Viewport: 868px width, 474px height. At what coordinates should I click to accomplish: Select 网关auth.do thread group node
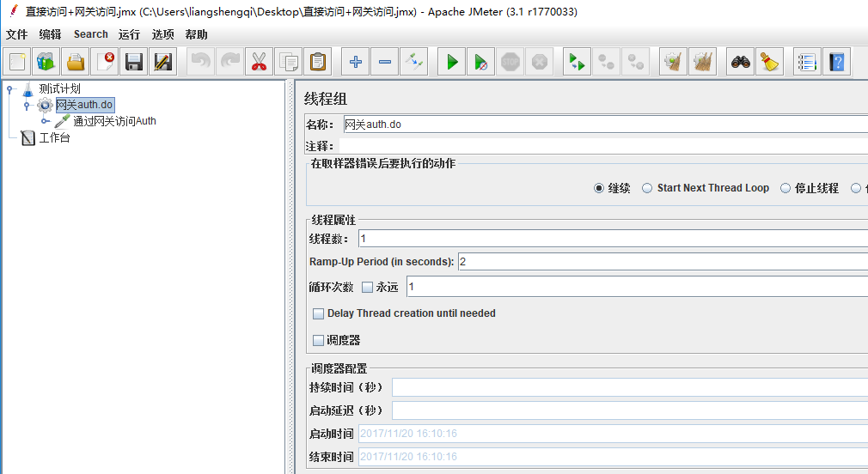(85, 105)
